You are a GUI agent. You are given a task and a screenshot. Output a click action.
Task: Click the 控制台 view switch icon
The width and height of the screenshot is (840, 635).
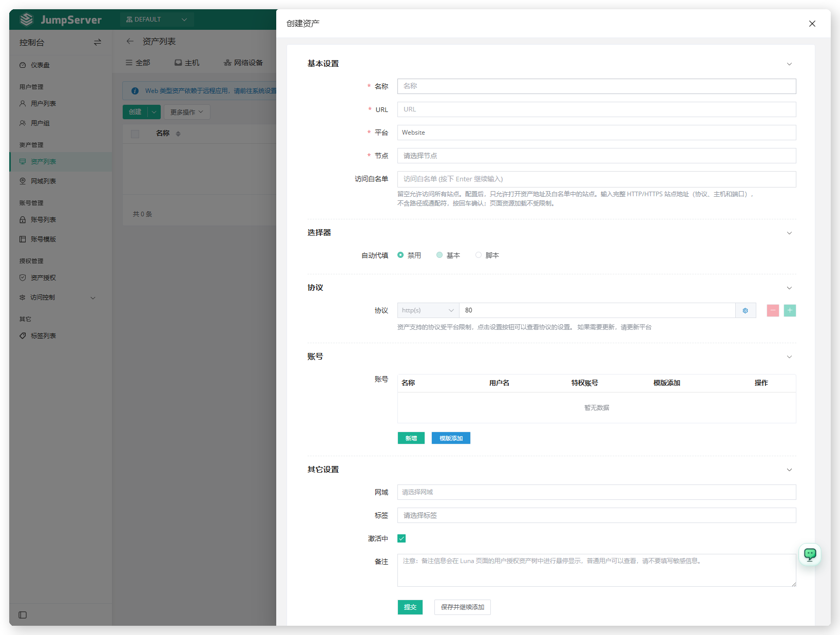pos(98,42)
